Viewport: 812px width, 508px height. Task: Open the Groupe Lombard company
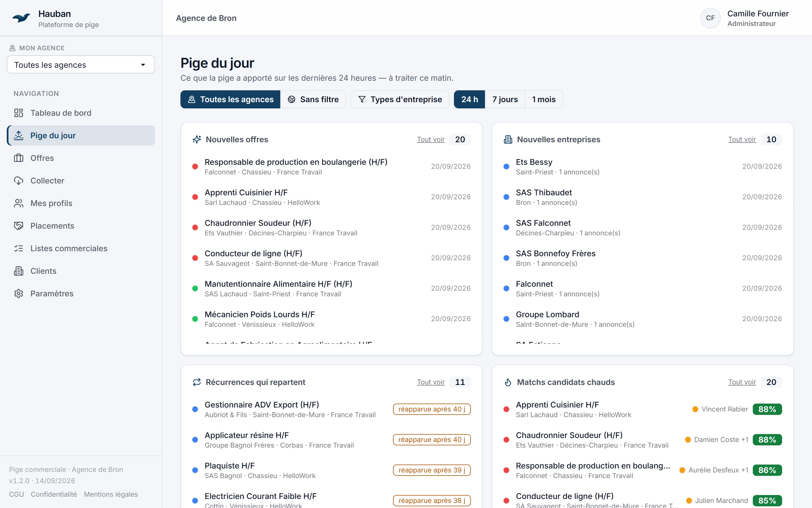(x=643, y=319)
